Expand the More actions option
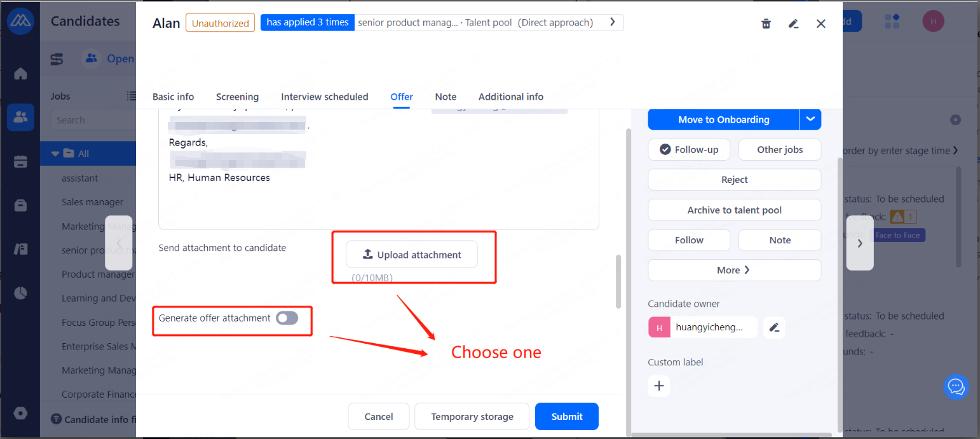This screenshot has height=439, width=980. click(734, 270)
